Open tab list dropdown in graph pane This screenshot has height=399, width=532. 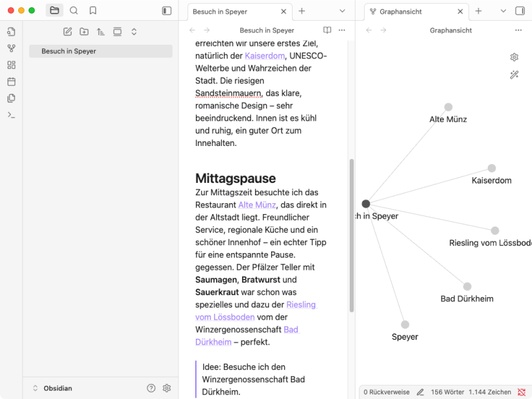503,11
